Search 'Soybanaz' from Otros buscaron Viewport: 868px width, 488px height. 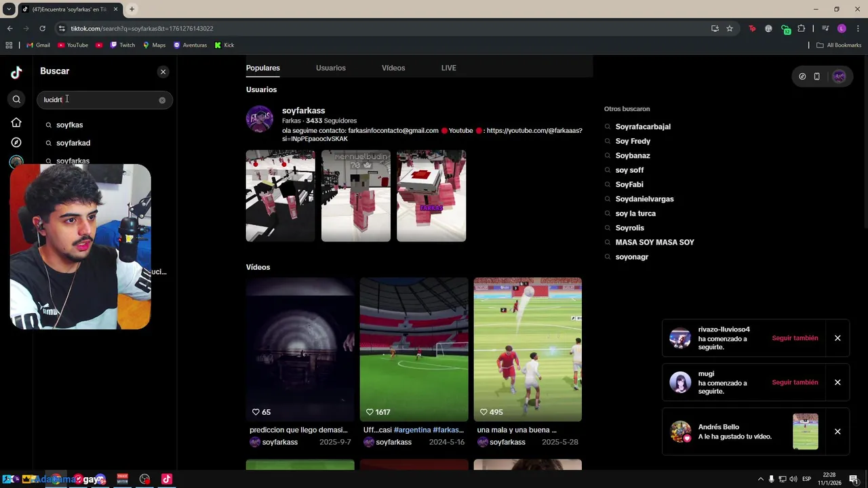tap(633, 156)
